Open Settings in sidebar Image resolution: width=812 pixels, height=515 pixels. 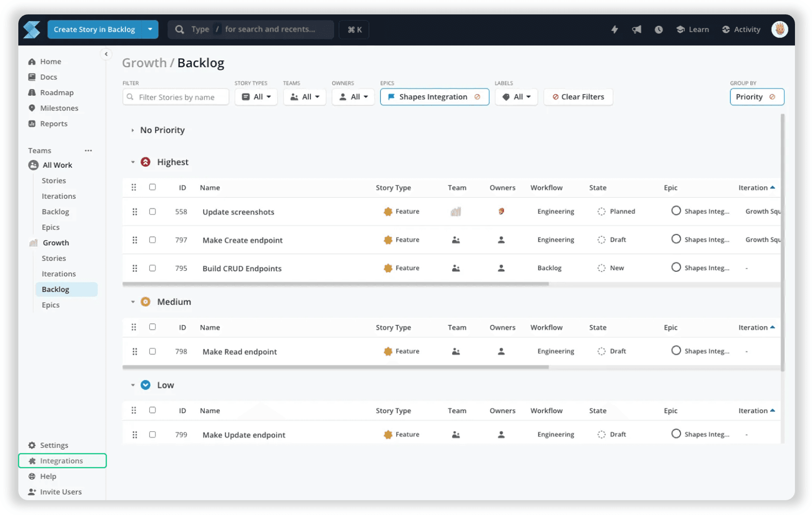click(48, 445)
